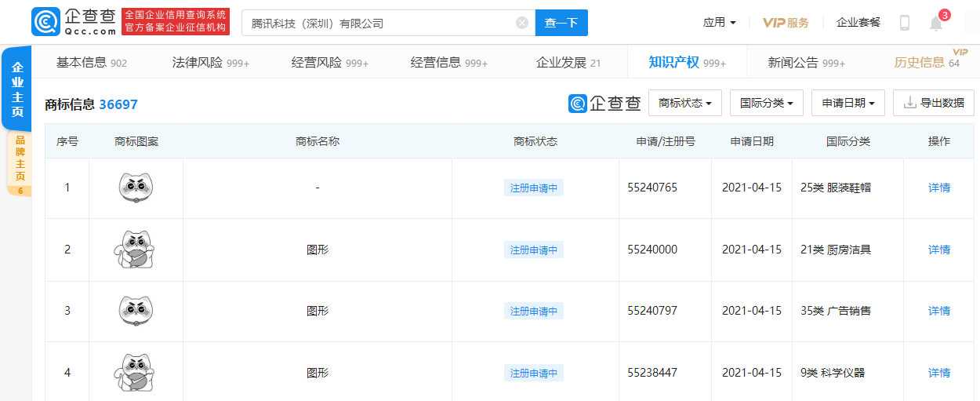Expand the 商标状态 filter dropdown
The width and height of the screenshot is (980, 401).
pos(684,103)
